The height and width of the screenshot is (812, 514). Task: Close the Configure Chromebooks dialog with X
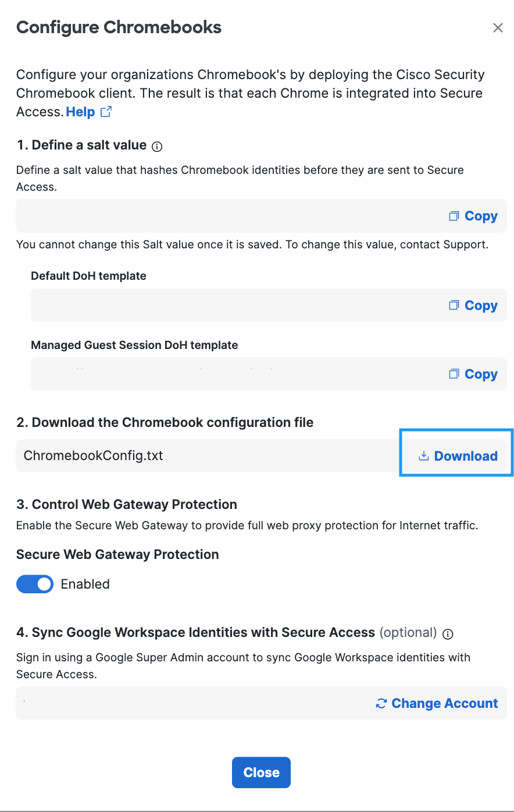click(x=498, y=28)
